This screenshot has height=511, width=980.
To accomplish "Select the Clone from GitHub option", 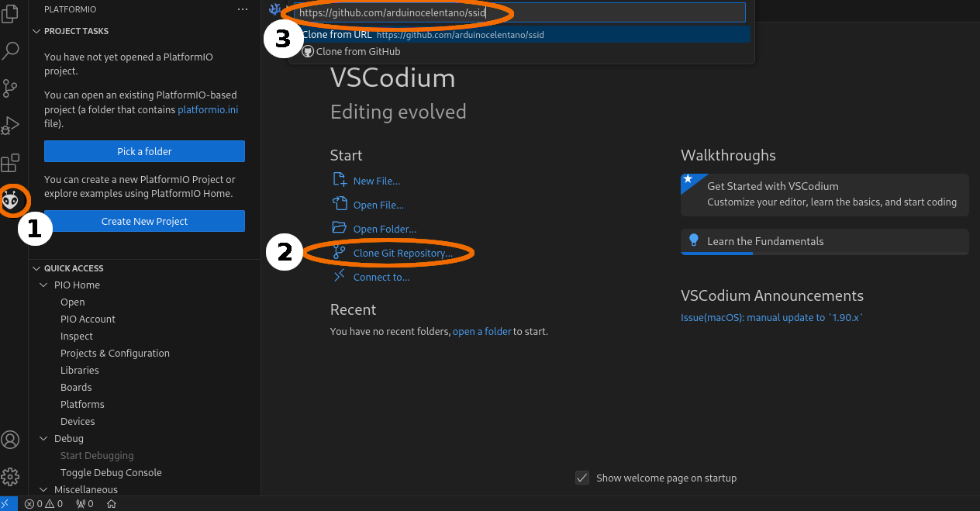I will point(357,52).
